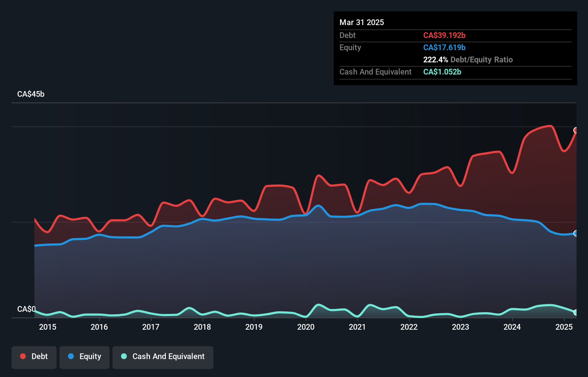588x377 pixels.
Task: Select the Debt endpoint marker at Mar 2025
Action: pyautogui.click(x=576, y=130)
